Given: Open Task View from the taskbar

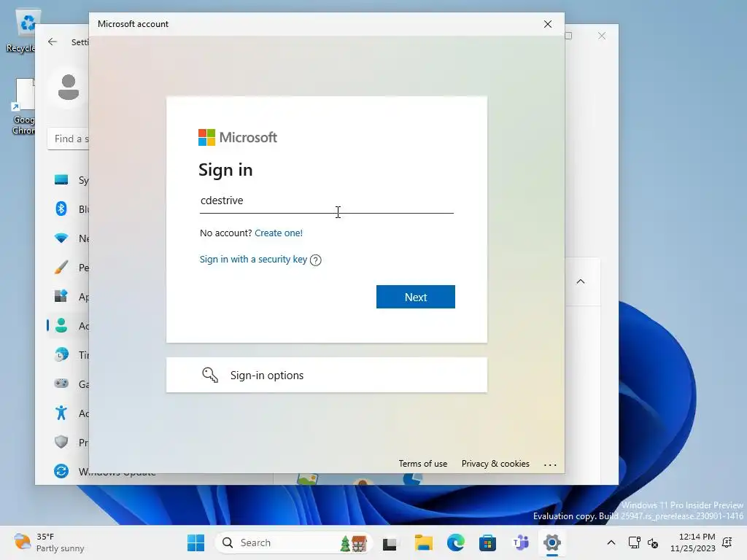Looking at the screenshot, I should pyautogui.click(x=390, y=542).
